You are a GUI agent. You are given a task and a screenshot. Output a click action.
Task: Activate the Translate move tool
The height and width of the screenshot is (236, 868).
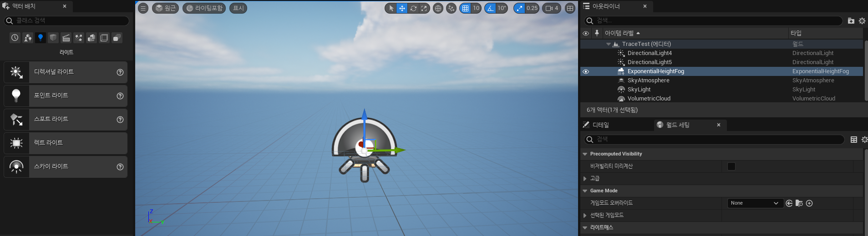pos(402,8)
